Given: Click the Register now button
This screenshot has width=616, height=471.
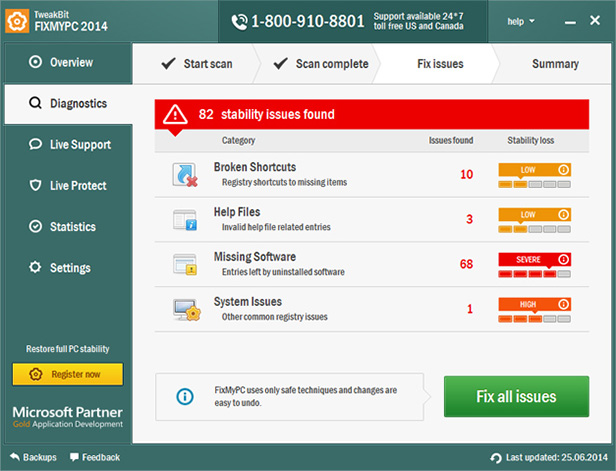Looking at the screenshot, I should 68,374.
